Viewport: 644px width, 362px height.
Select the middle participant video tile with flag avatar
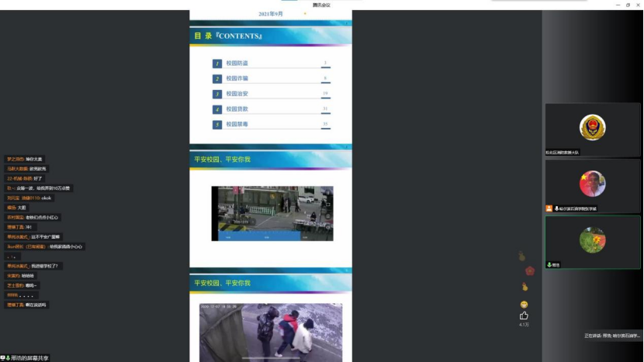click(x=592, y=187)
